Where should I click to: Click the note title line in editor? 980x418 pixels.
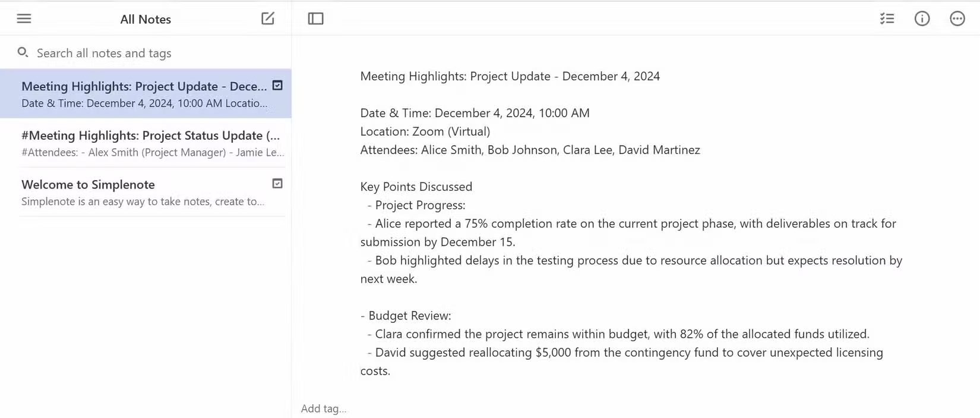[x=510, y=76]
